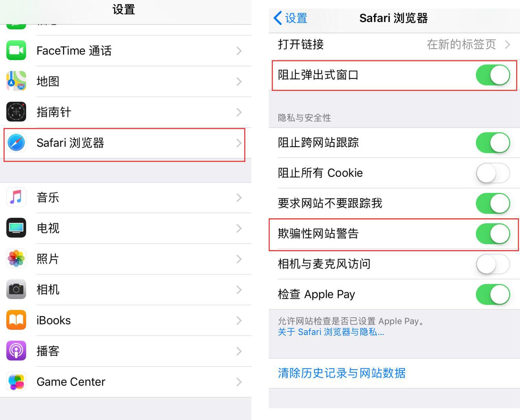
Task: Open Game Center bubbles icon
Action: pyautogui.click(x=16, y=381)
